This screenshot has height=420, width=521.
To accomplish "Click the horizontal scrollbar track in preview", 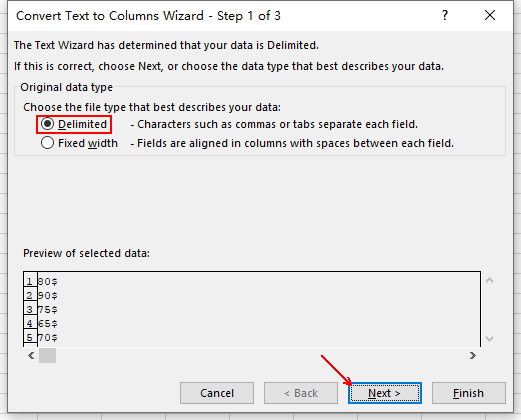I will point(262,356).
